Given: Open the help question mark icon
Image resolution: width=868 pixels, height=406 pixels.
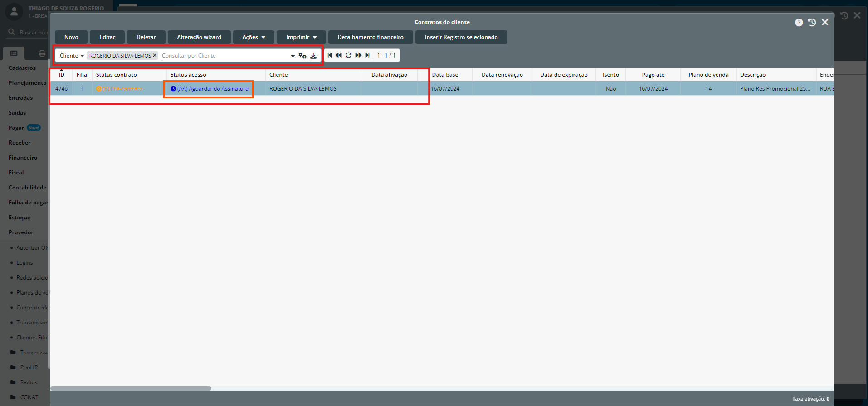Looking at the screenshot, I should click(x=799, y=23).
